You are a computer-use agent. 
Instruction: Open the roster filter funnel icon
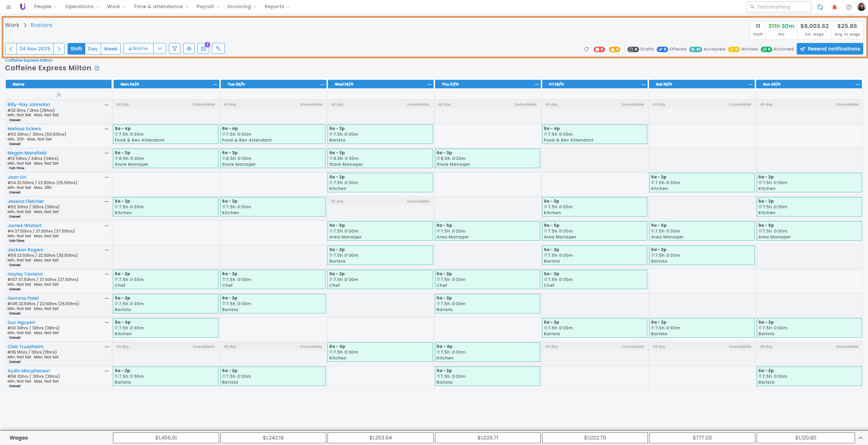coord(174,49)
